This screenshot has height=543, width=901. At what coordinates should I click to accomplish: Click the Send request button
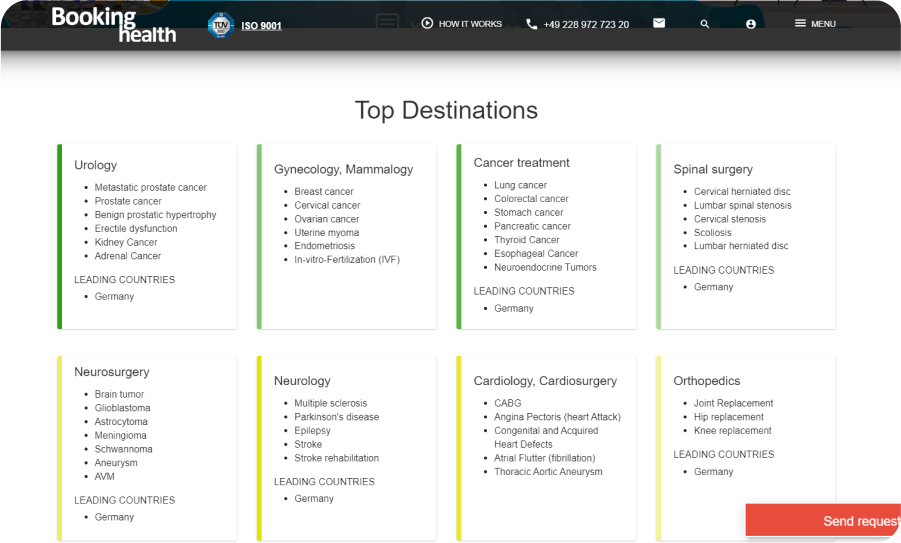[x=823, y=521]
